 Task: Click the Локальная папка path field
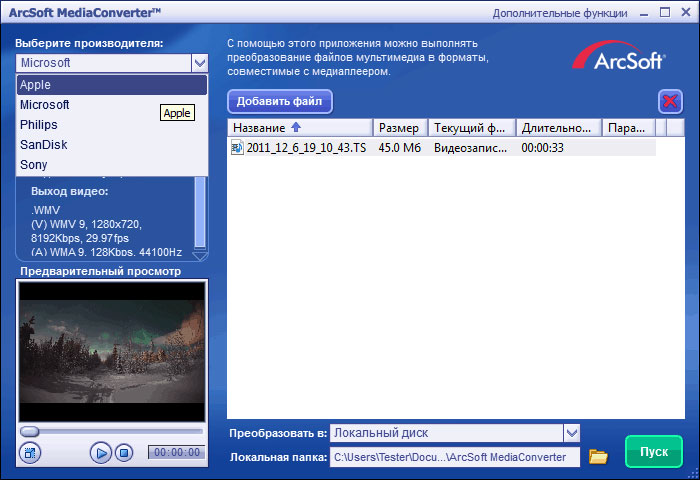pos(455,457)
